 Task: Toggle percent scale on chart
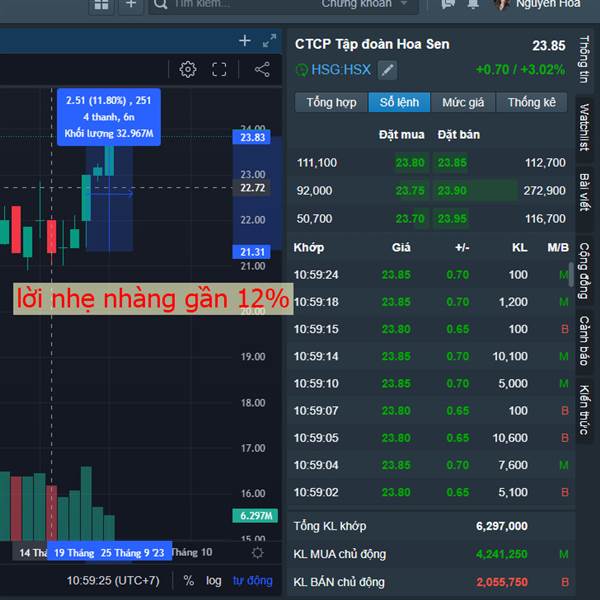[x=189, y=581]
